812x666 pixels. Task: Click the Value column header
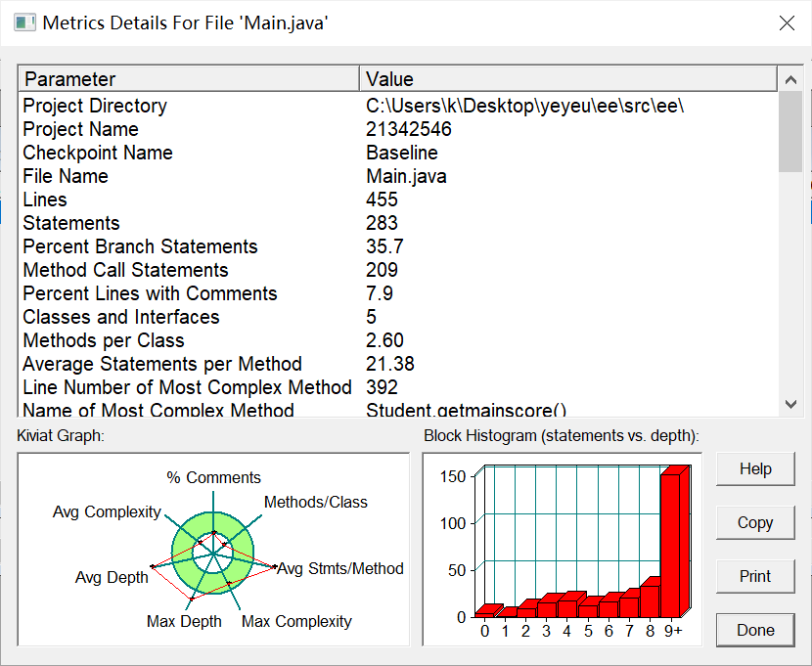coord(568,79)
